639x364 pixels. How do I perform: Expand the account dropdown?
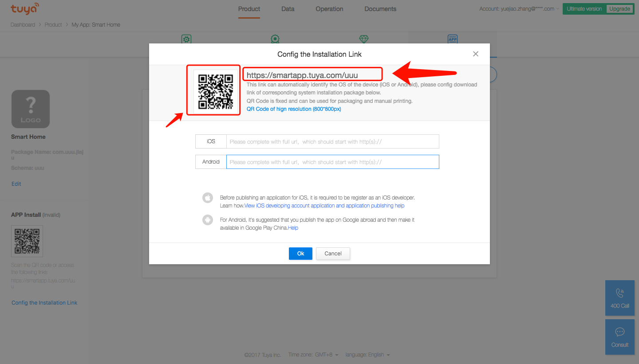tap(519, 9)
